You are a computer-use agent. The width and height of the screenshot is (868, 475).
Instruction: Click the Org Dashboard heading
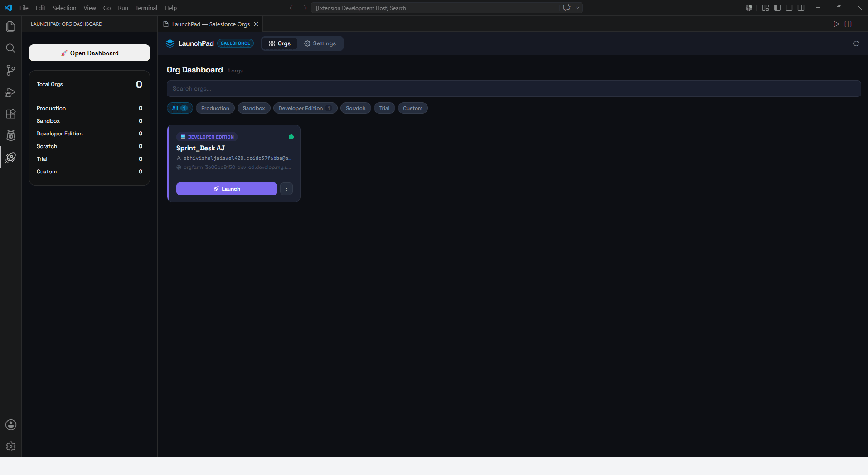tap(195, 70)
